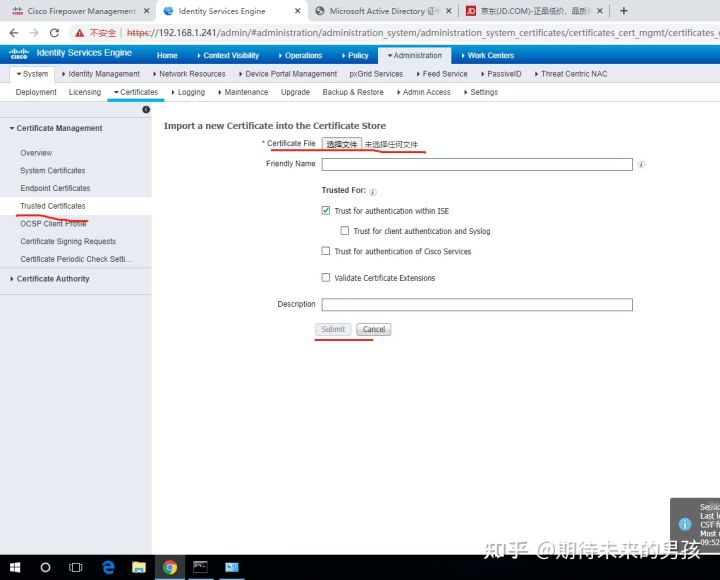Open File Explorer from taskbar
The height and width of the screenshot is (580, 720).
[x=139, y=568]
